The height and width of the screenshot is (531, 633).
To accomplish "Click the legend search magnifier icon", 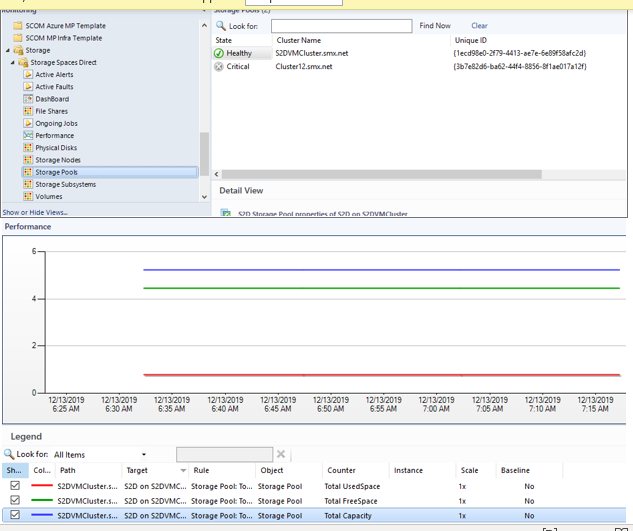I will click(9, 454).
